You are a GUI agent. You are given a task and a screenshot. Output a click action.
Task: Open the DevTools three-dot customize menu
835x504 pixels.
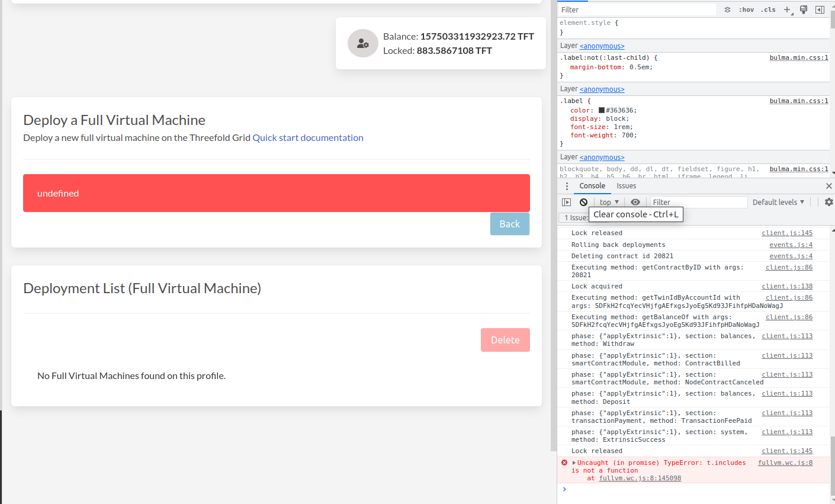pos(567,185)
